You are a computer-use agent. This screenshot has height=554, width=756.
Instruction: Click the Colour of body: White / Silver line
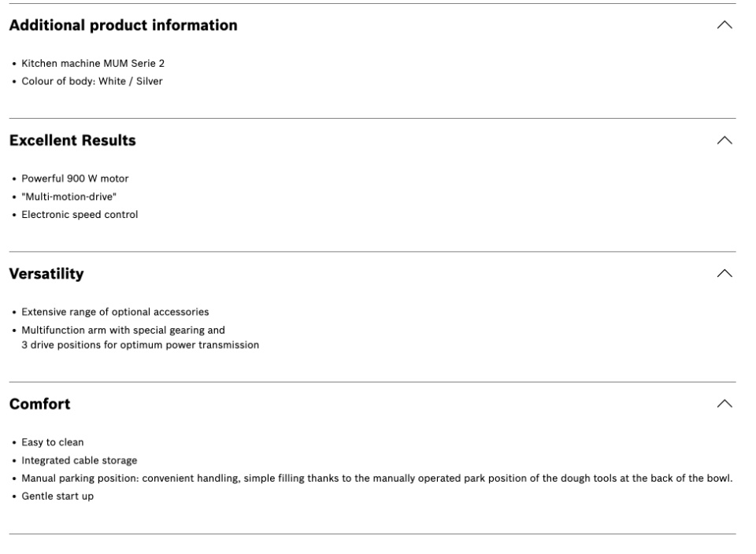[x=92, y=81]
